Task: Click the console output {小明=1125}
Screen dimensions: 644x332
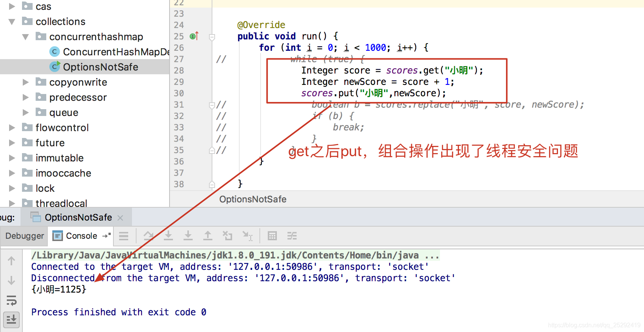Action: click(59, 290)
